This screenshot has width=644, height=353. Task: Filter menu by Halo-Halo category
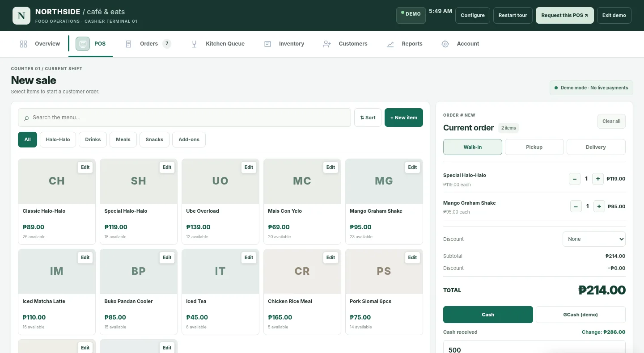pyautogui.click(x=58, y=139)
